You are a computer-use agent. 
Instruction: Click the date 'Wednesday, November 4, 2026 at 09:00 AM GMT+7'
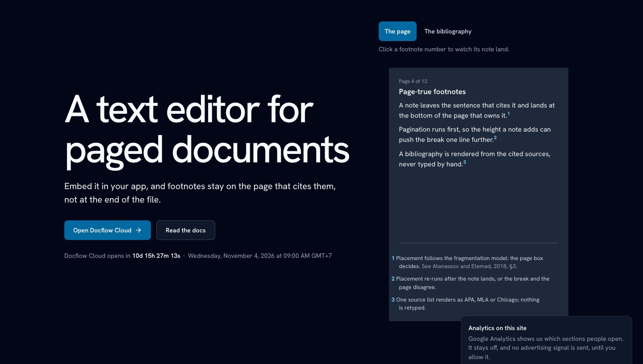(260, 256)
